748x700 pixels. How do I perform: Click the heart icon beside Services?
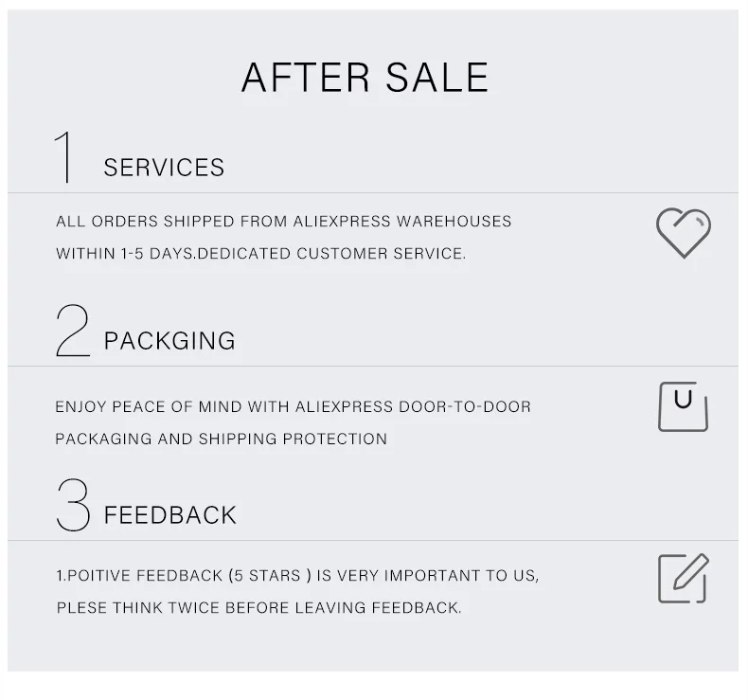(683, 233)
